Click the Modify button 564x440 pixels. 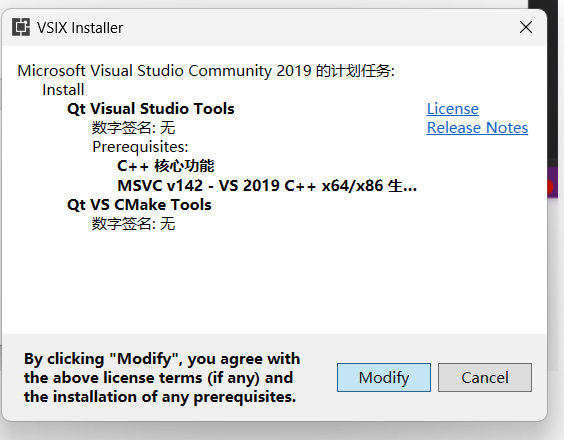tap(384, 377)
